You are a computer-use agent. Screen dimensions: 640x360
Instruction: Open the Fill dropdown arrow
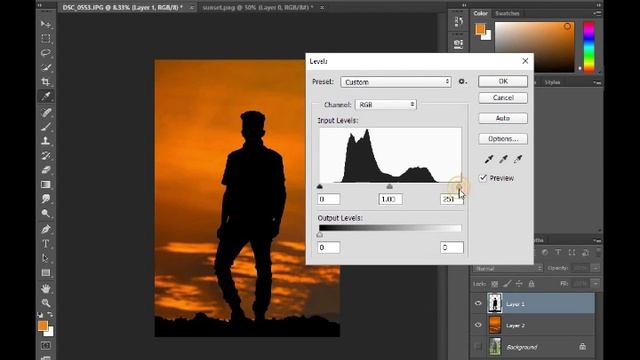[x=596, y=283]
